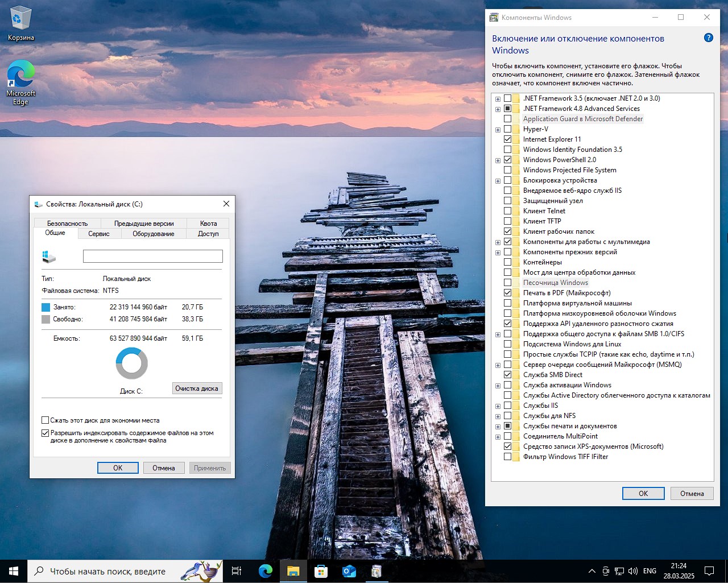Viewport: 728px width, 583px height.
Task: Click the disk label text field
Action: [x=152, y=257]
